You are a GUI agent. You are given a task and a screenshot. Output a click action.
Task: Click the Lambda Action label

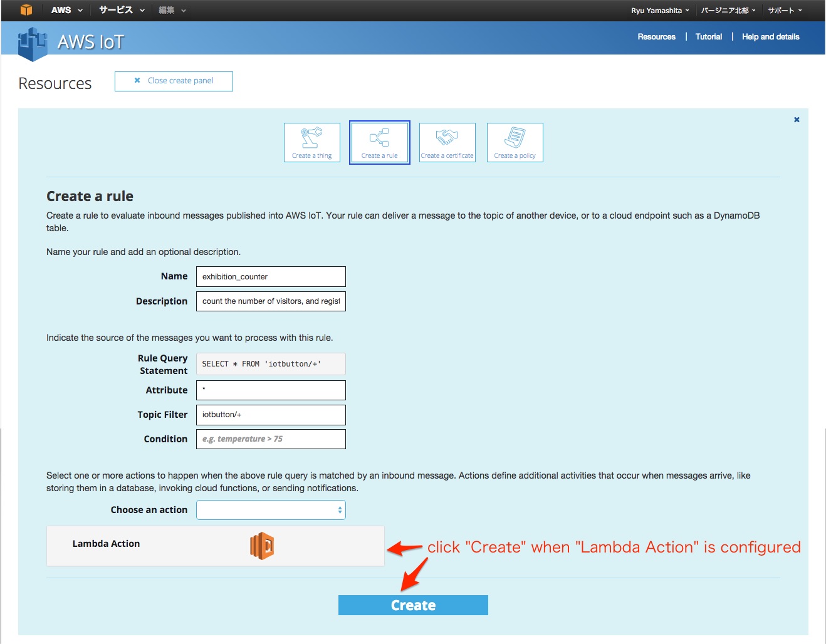coord(106,544)
